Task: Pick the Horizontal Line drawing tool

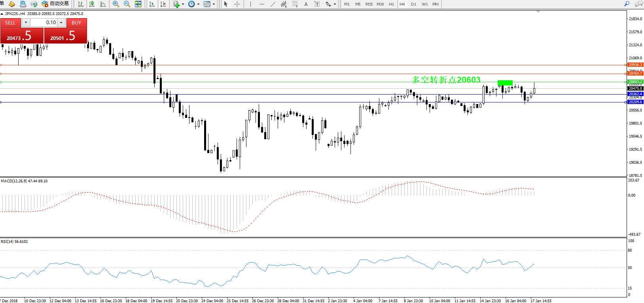Action: click(x=262, y=4)
